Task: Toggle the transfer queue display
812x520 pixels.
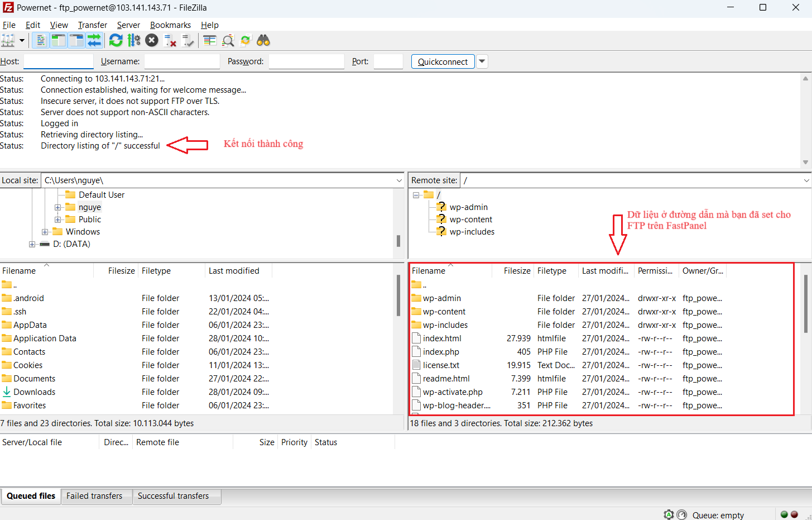Action: [94, 40]
